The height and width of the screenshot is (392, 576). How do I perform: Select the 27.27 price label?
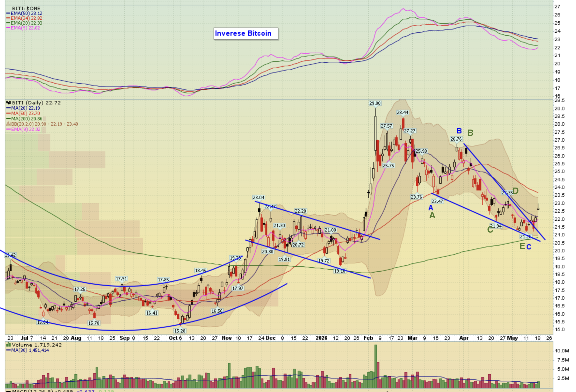coord(410,131)
